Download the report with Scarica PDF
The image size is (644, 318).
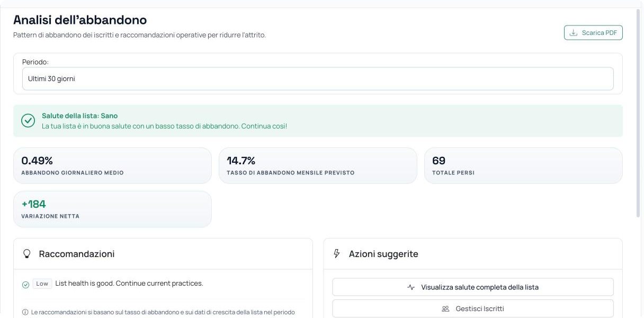(593, 33)
